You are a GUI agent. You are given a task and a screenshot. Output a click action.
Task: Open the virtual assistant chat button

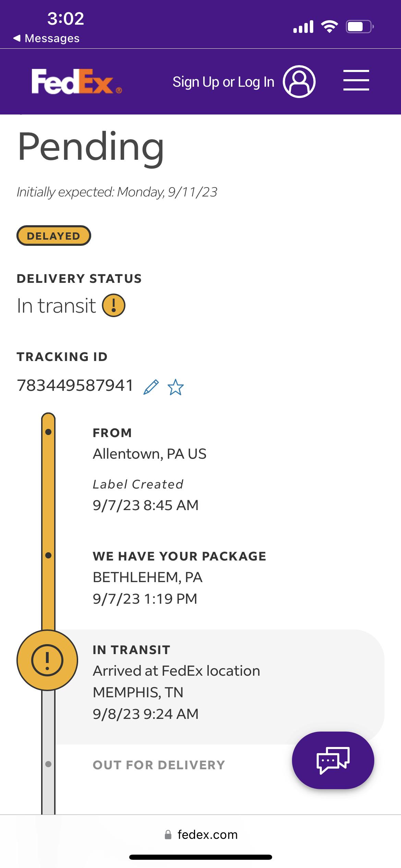click(x=333, y=760)
